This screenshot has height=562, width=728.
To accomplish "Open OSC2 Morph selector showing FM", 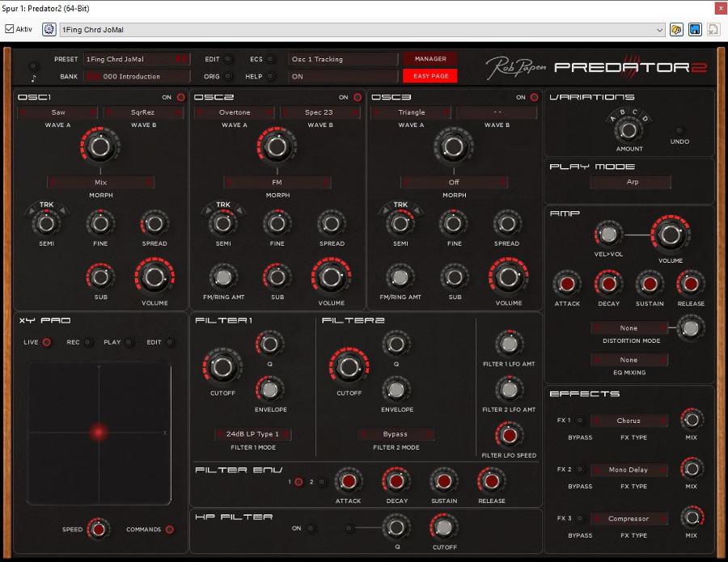I will [277, 183].
